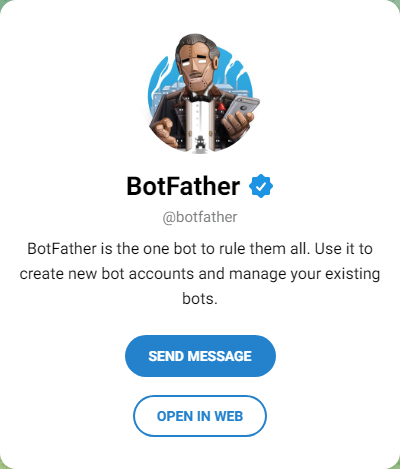Click the tiny figure in the open doorway
The image size is (400, 469).
coord(201,143)
